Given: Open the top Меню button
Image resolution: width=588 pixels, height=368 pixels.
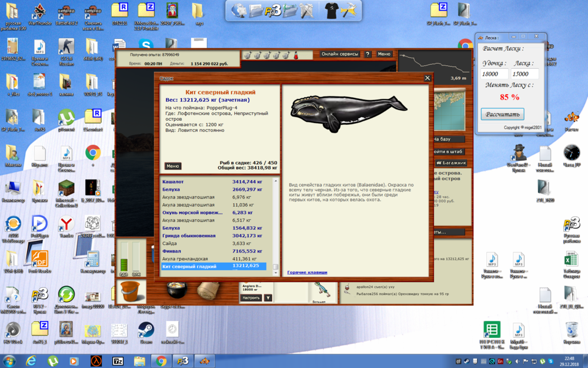Looking at the screenshot, I should click(x=385, y=54).
